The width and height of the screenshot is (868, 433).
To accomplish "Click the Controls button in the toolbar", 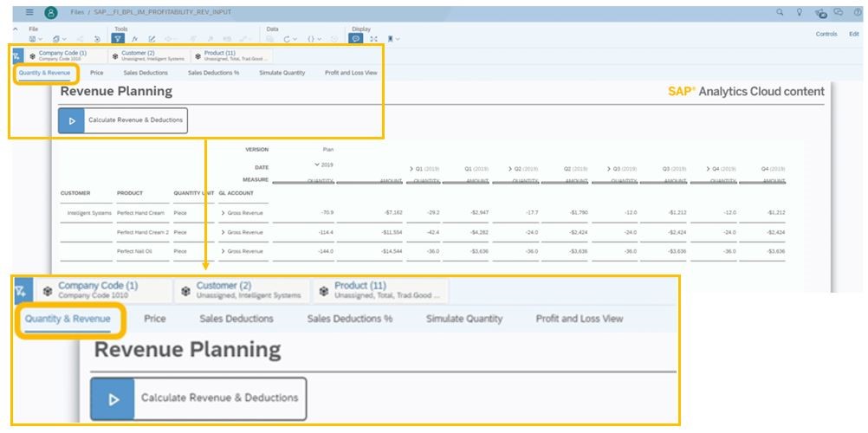I will 826,34.
